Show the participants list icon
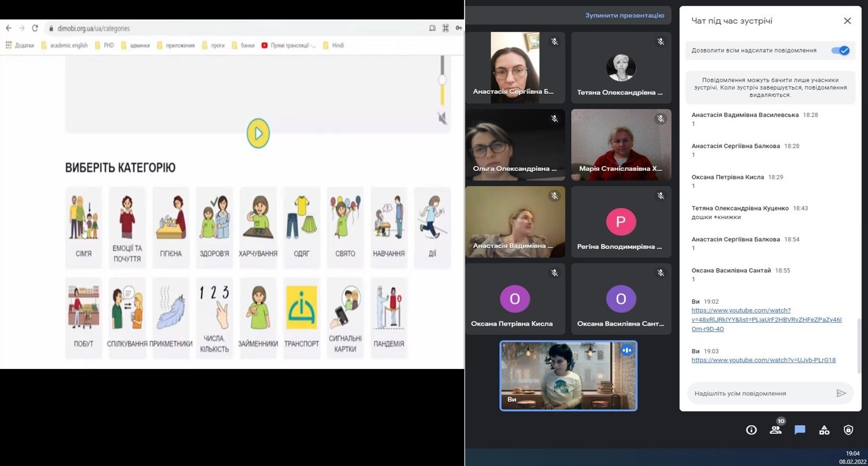Screen dimensions: 868x466 point(775,430)
